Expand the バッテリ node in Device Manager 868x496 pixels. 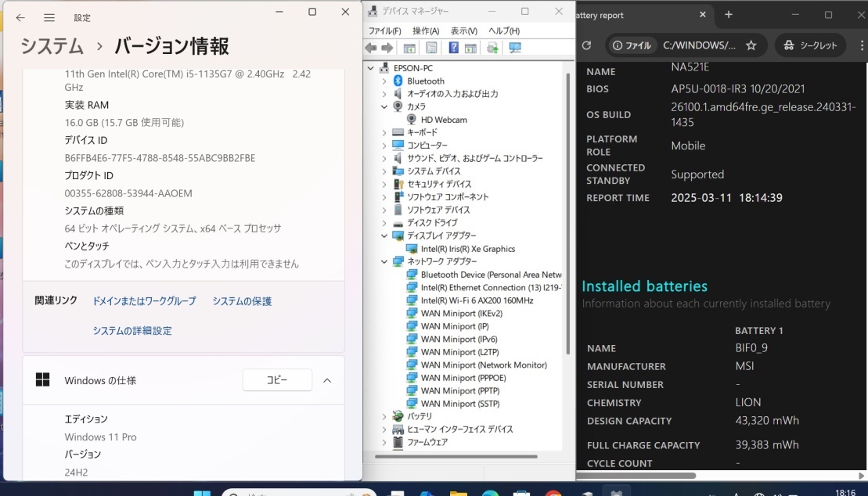pyautogui.click(x=384, y=415)
